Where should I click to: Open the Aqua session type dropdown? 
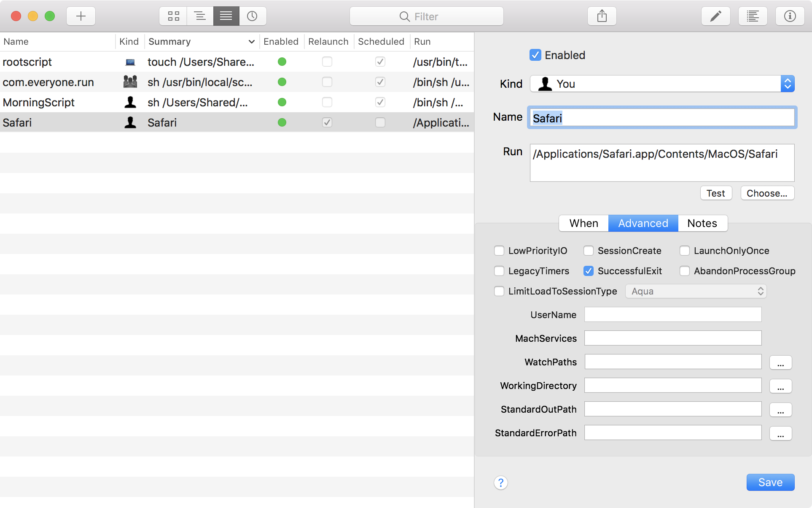click(x=696, y=291)
